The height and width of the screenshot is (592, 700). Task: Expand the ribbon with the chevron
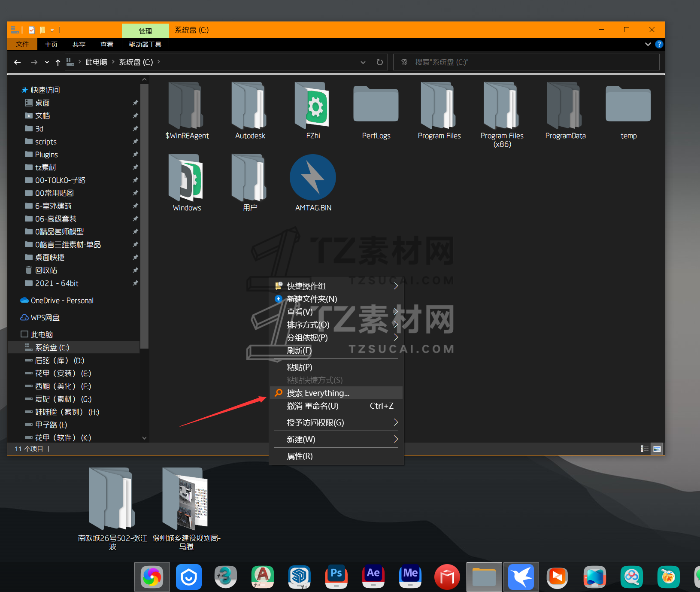pos(648,44)
